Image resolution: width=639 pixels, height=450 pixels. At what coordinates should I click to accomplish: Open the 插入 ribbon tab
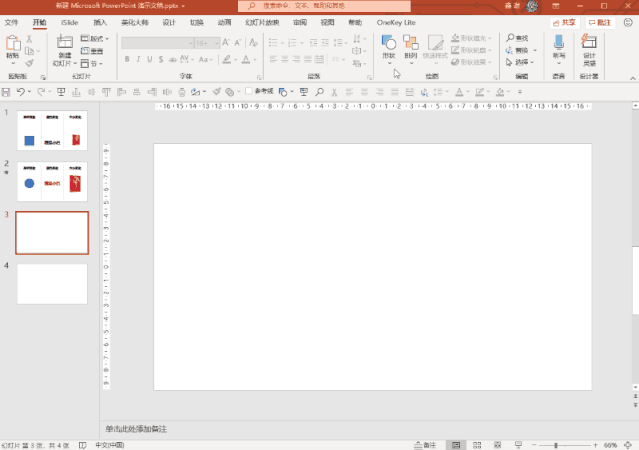(101, 21)
